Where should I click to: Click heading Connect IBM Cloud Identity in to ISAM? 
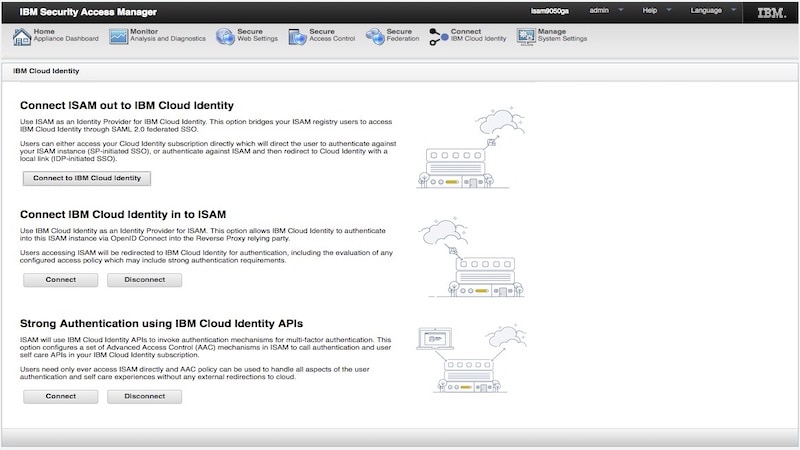(x=123, y=214)
